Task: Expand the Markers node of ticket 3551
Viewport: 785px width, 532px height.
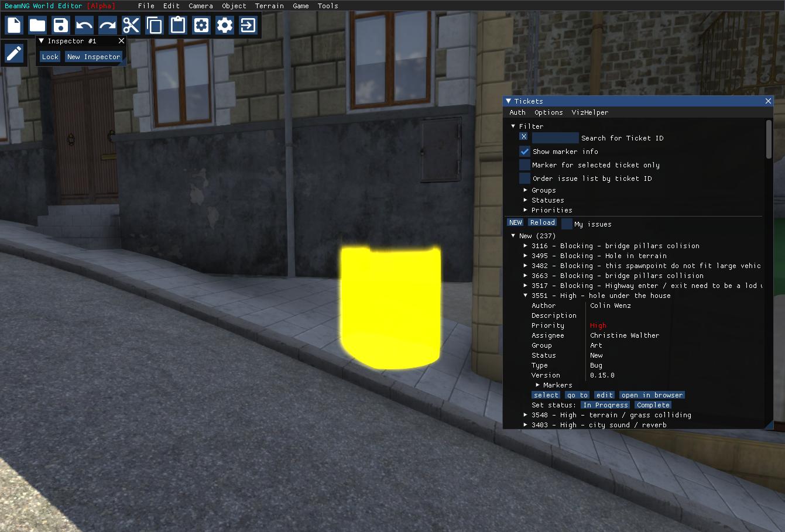Action: tap(537, 385)
